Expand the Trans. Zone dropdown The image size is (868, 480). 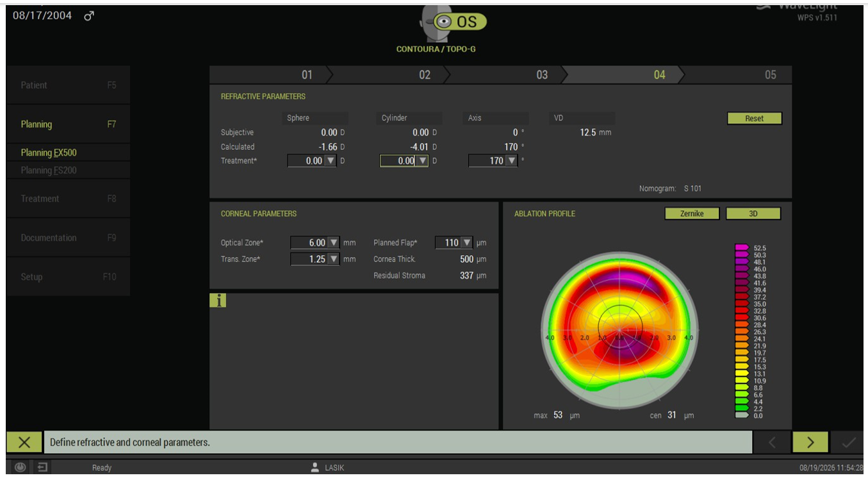[333, 259]
